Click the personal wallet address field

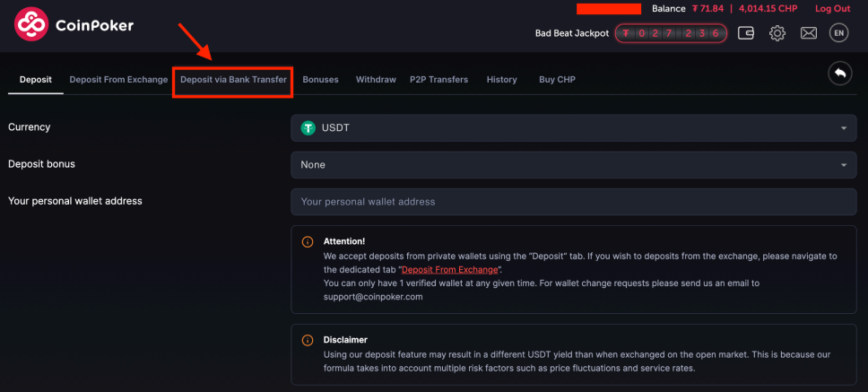(x=572, y=202)
